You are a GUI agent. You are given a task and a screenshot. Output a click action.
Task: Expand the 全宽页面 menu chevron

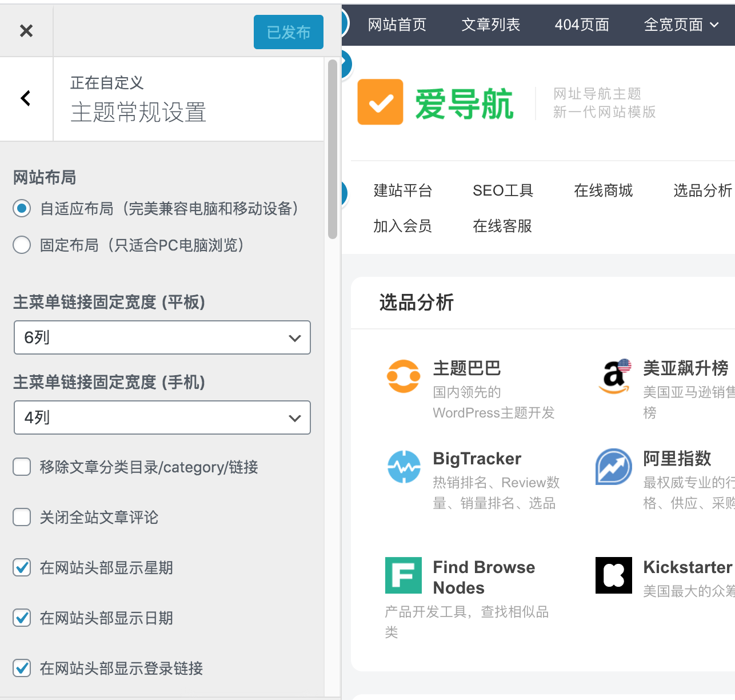pos(714,25)
